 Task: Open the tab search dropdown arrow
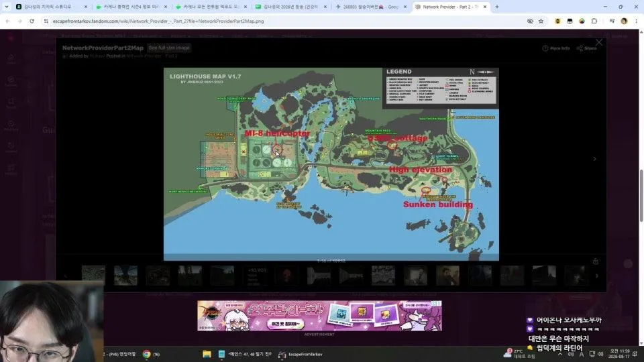pos(6,7)
